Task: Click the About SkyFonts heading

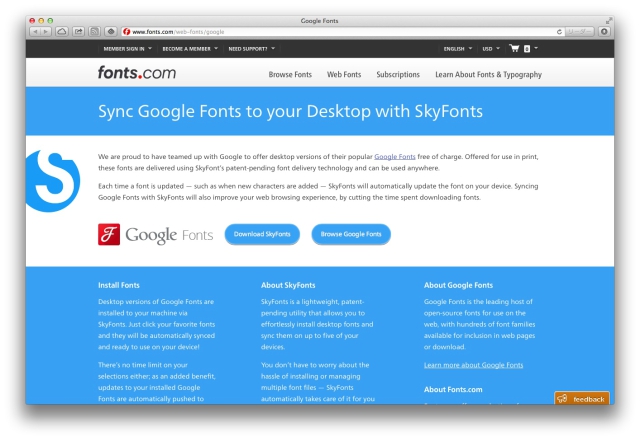Action: pos(288,285)
